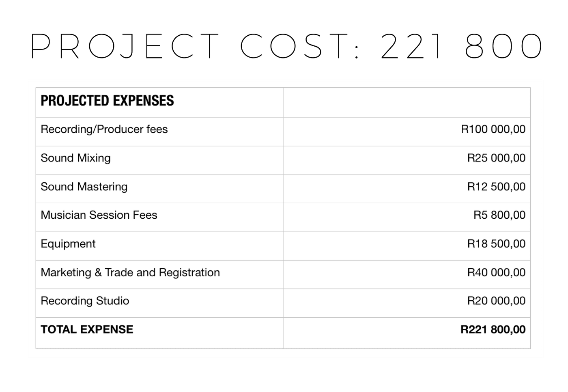Click the R40 000,00 amount
This screenshot has width=568, height=392.
(496, 272)
